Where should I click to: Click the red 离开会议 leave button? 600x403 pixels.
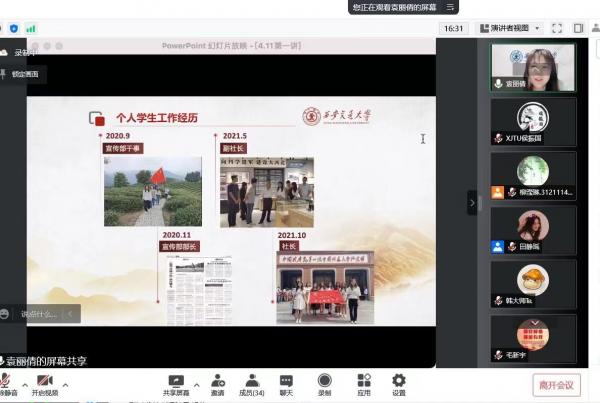point(556,385)
